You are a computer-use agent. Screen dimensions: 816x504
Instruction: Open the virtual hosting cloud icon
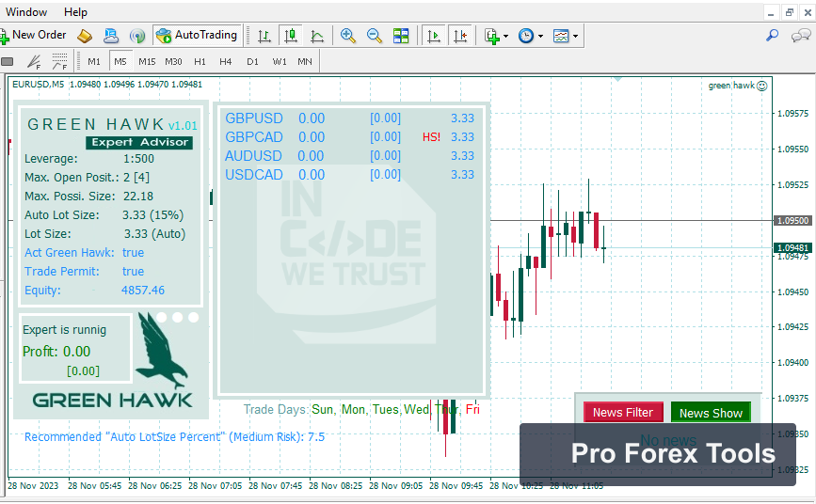[111, 36]
